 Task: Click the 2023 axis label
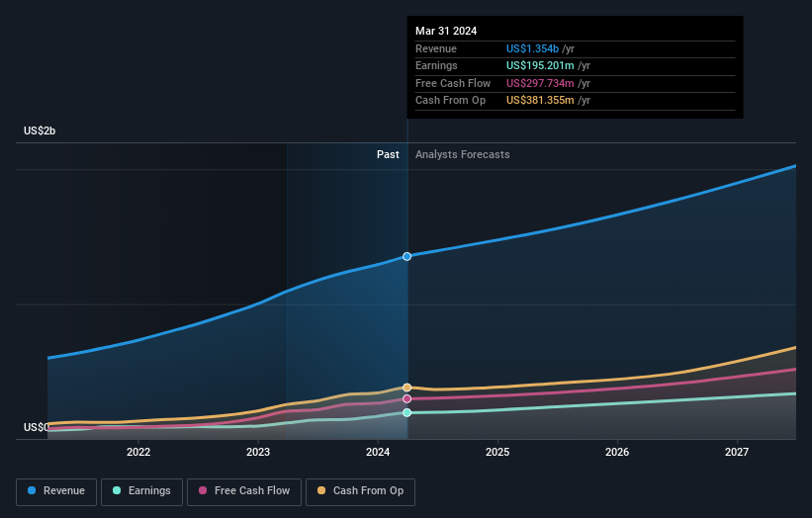258,452
